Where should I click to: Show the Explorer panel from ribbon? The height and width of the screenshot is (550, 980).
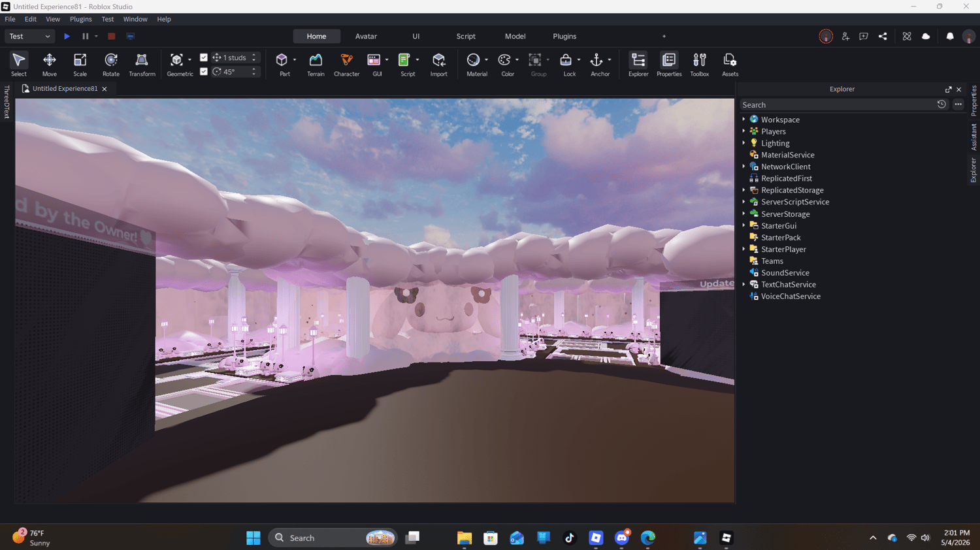638,64
